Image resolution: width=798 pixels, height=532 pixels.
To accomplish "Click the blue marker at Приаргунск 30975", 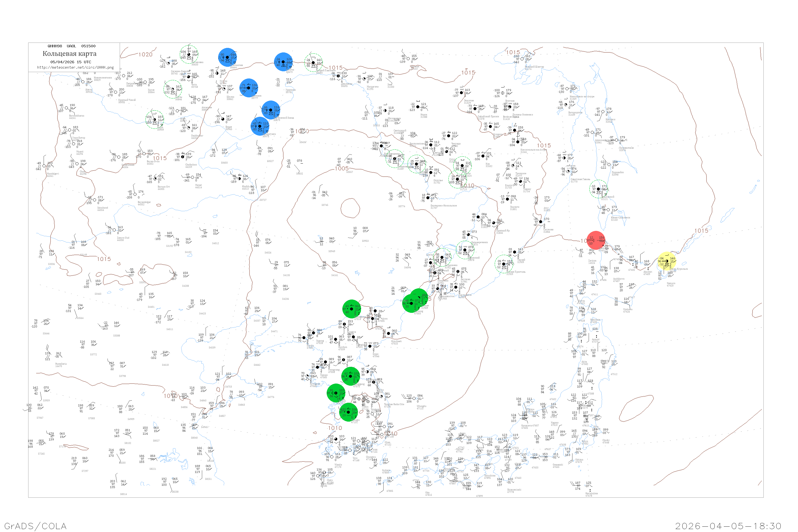I will point(260,126).
